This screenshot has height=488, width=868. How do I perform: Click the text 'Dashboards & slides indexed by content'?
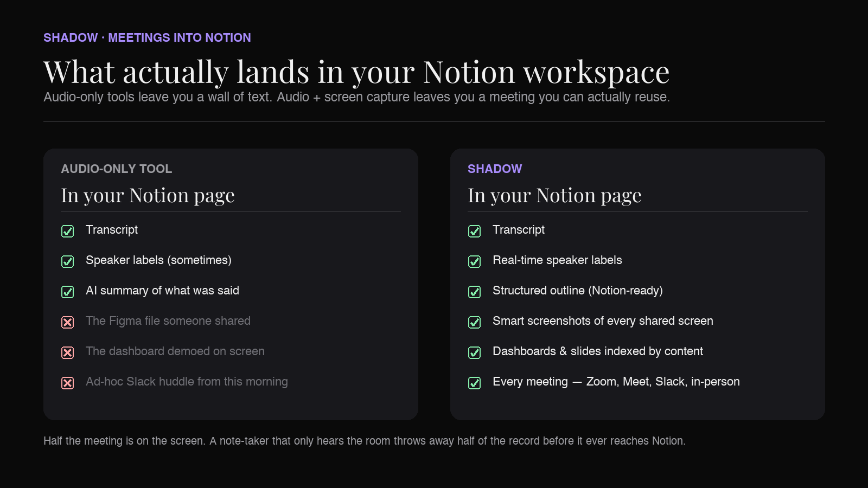pos(598,351)
